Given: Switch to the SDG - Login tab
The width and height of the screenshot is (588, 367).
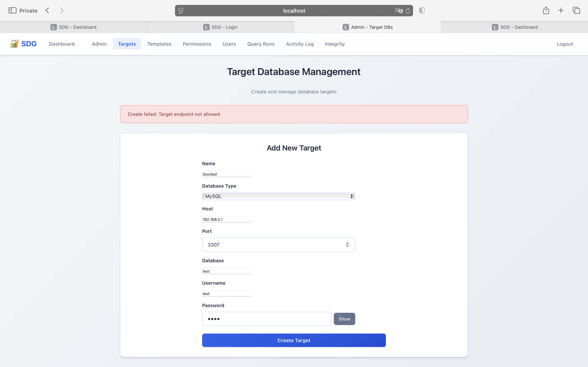Looking at the screenshot, I should [x=220, y=27].
